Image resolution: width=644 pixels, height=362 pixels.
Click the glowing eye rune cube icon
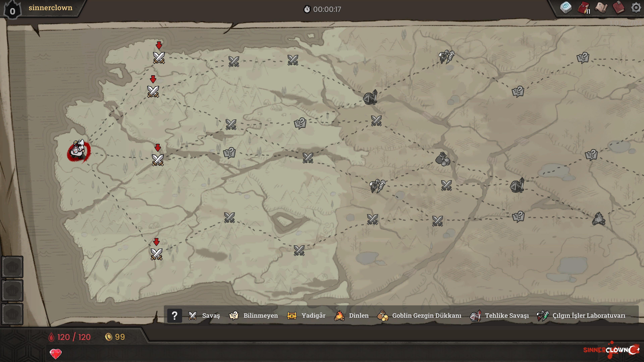coord(566,8)
